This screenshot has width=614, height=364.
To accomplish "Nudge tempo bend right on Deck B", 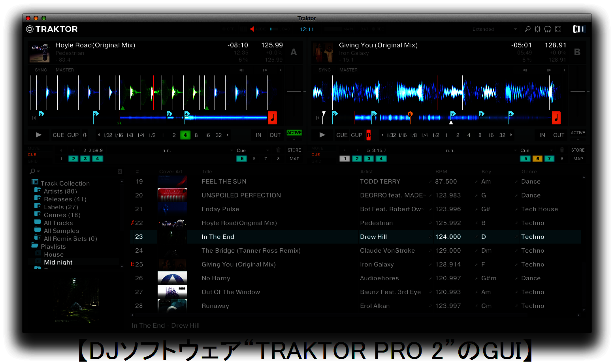I will point(549,70).
